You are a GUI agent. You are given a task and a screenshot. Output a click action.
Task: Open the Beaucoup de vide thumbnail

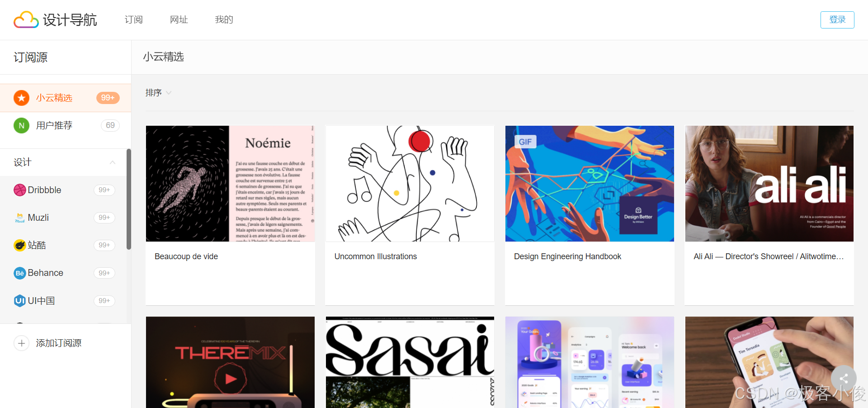pyautogui.click(x=230, y=184)
